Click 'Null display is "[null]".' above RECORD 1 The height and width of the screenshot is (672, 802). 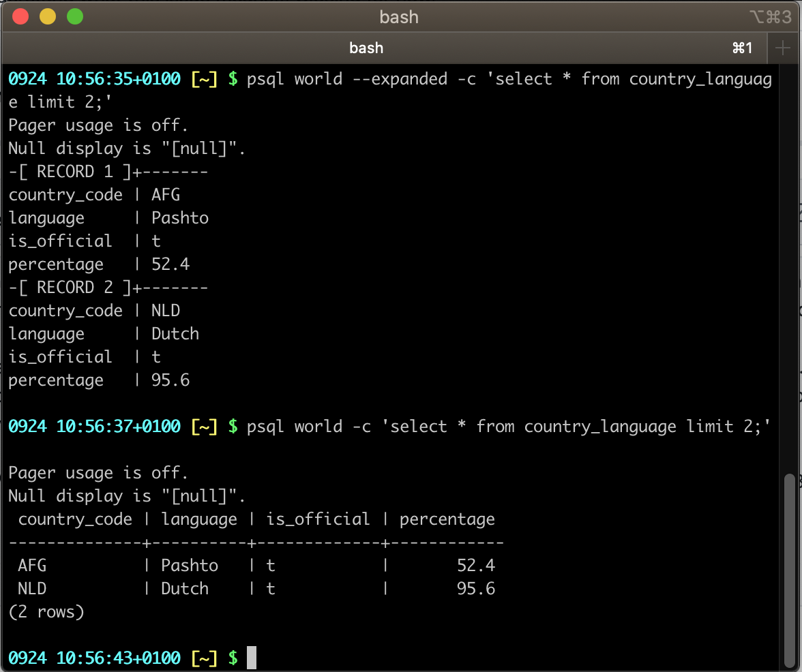[x=127, y=149]
